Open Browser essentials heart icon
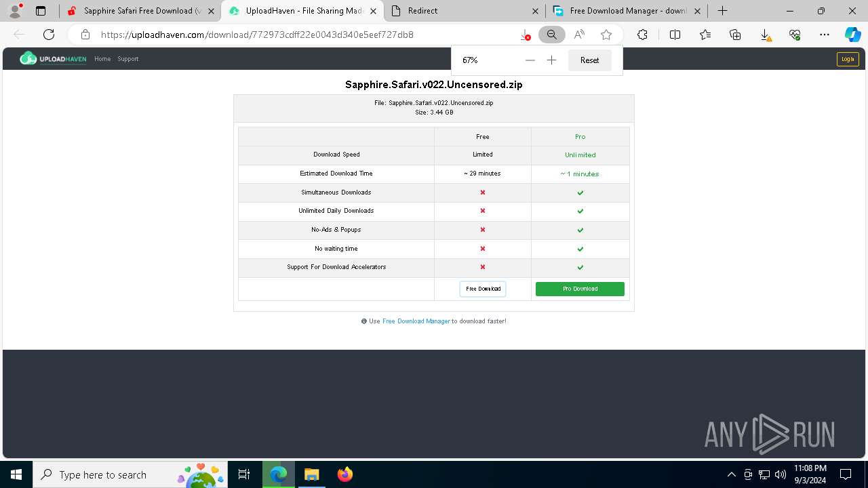The width and height of the screenshot is (868, 488). pyautogui.click(x=795, y=35)
